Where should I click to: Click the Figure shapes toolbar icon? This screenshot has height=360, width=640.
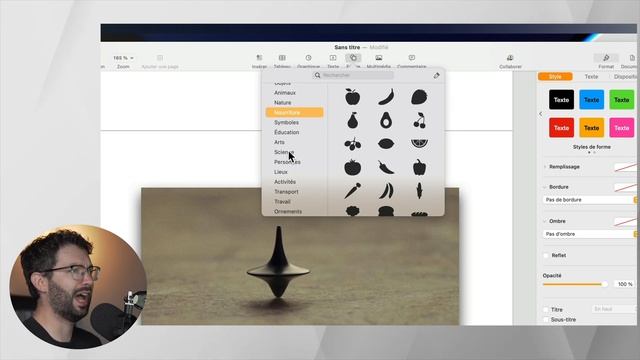353,58
